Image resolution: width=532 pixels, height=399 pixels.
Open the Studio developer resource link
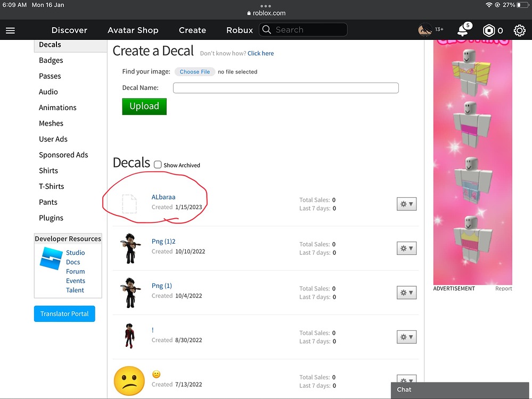[x=75, y=253]
